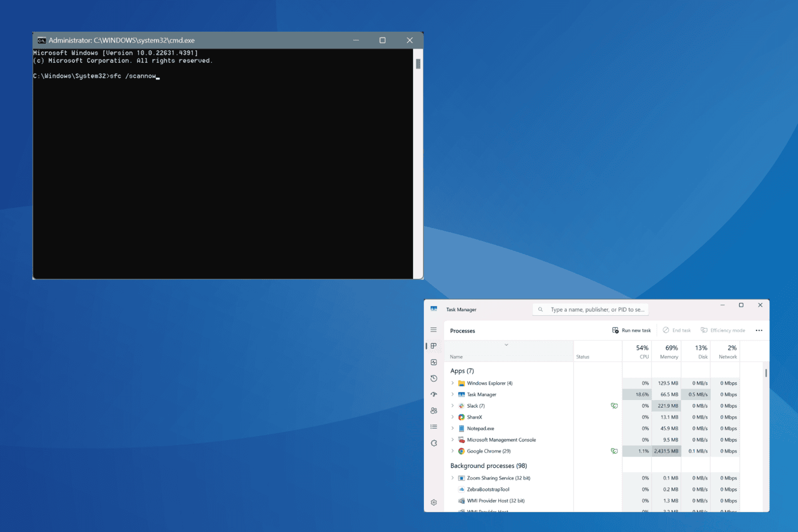Sort processes by the CPU column header
The width and height of the screenshot is (798, 532).
pyautogui.click(x=637, y=351)
